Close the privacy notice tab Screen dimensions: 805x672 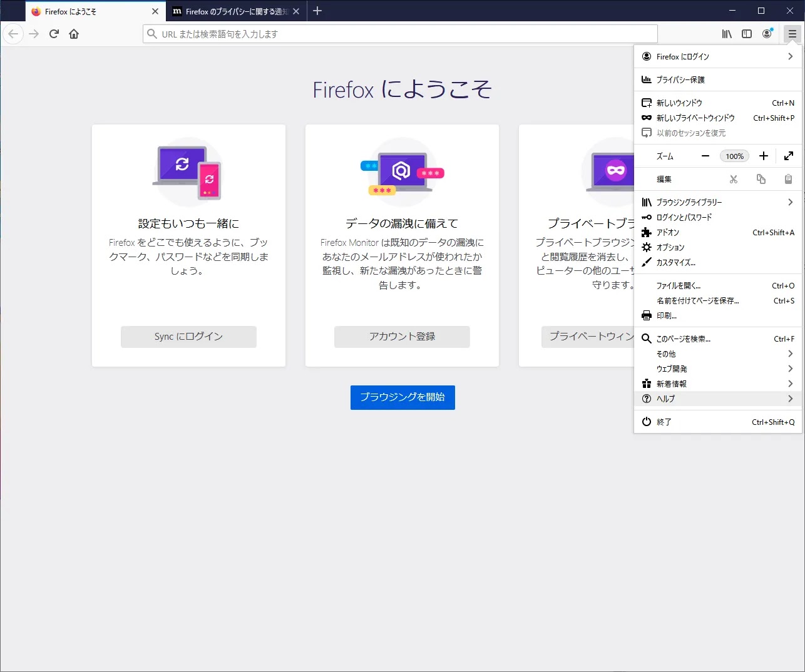click(x=296, y=11)
